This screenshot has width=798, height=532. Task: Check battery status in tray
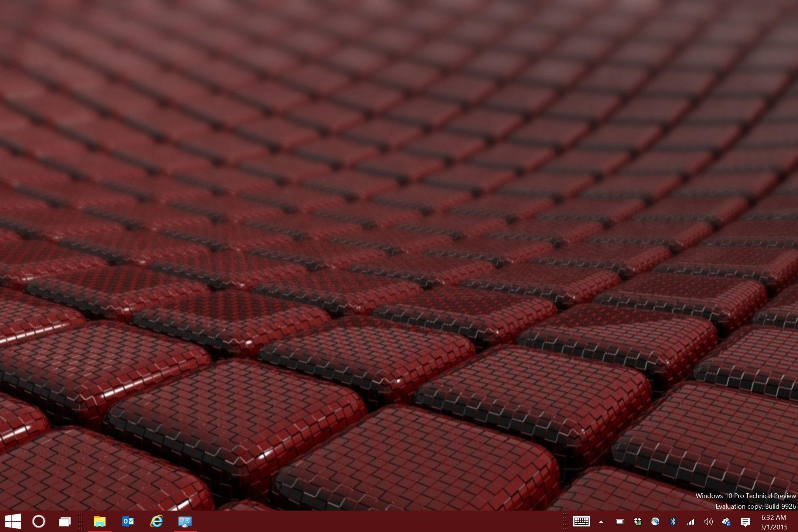click(620, 522)
